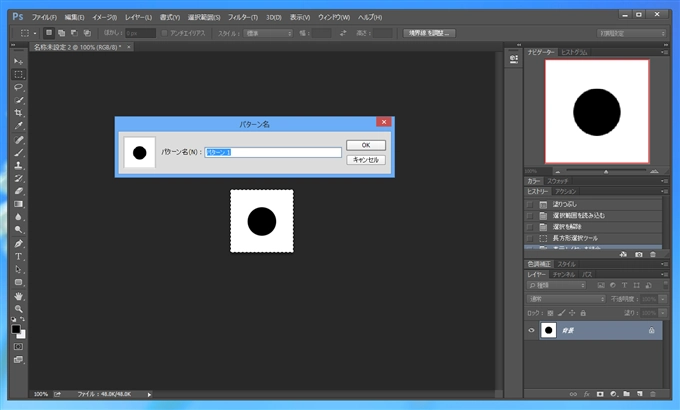Screen dimensions: 680x410
Task: Toggle history source box for 選択範囲を読み込む
Action: [530, 216]
